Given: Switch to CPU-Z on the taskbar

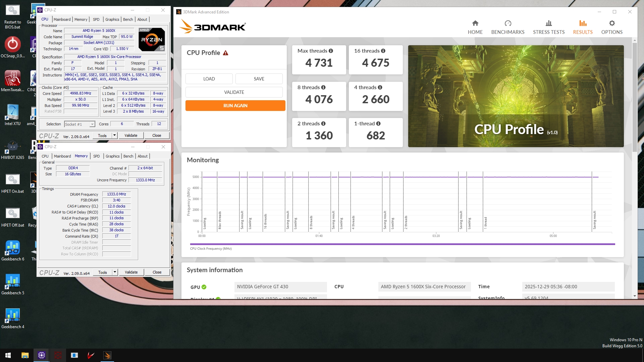Looking at the screenshot, I should coord(42,355).
